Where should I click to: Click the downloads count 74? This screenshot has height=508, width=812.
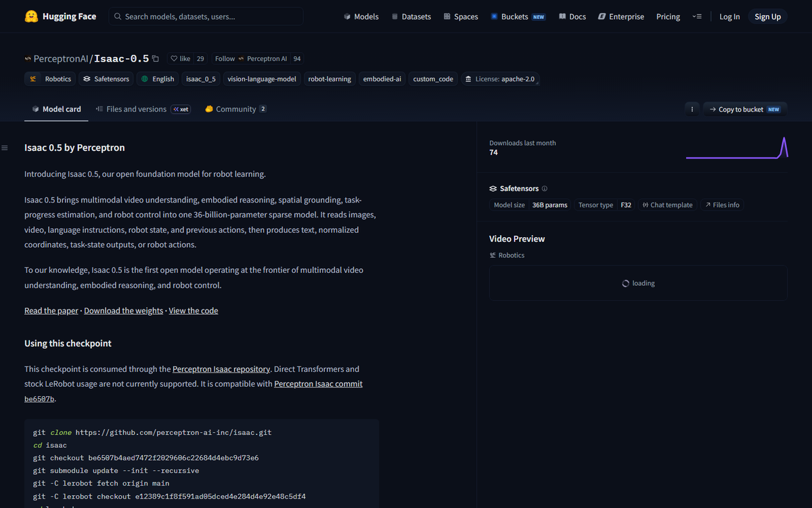(493, 153)
